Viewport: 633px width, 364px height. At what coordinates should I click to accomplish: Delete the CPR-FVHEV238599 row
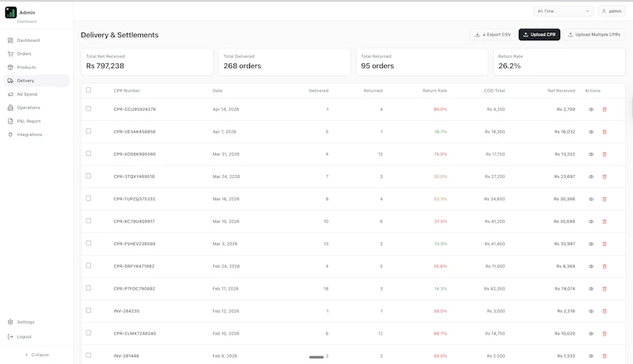point(605,245)
